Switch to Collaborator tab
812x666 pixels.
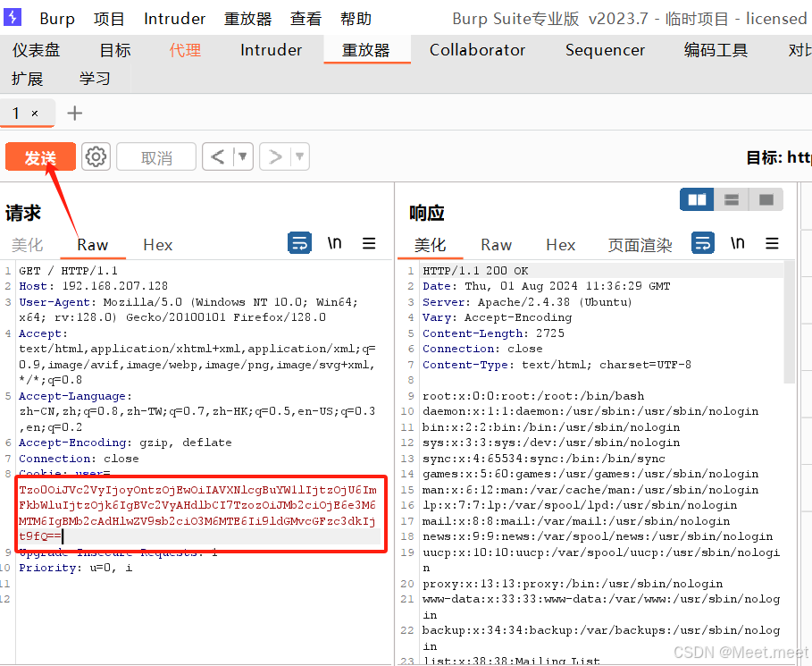[477, 50]
